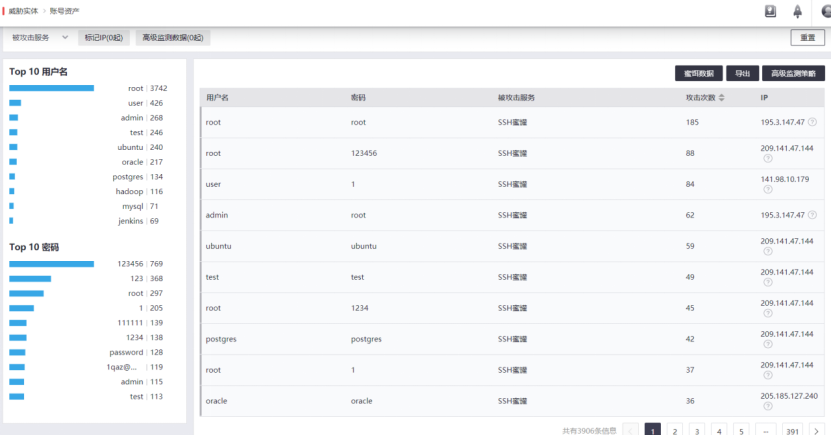Go to page 2 in pagination
Viewport: 831px width, 435px height.
[675, 431]
